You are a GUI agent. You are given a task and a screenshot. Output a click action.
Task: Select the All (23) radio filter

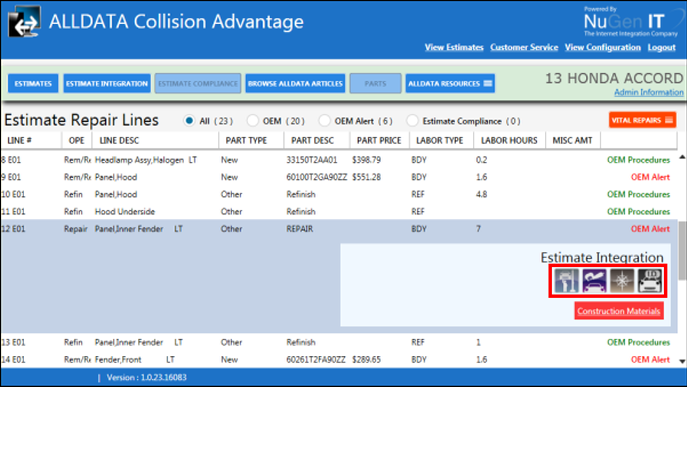[x=189, y=121]
